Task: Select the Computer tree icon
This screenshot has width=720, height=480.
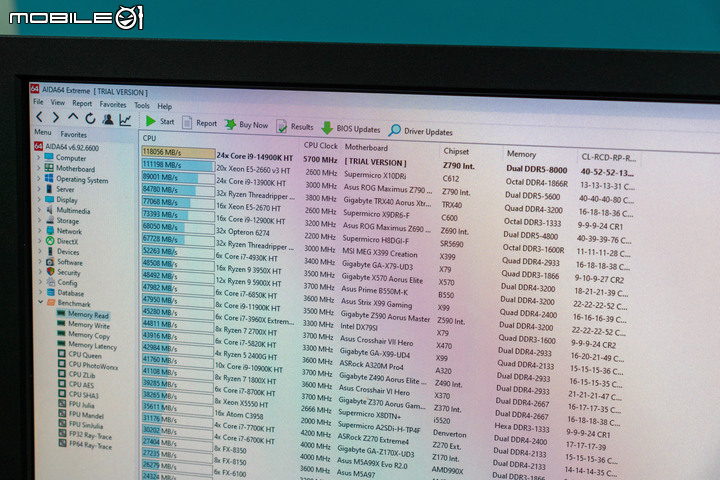Action: (x=49, y=157)
